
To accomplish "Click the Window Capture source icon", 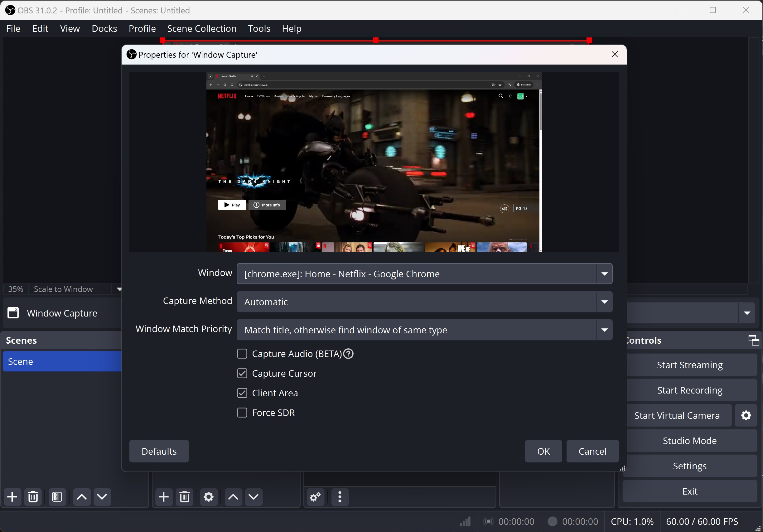I will point(13,313).
